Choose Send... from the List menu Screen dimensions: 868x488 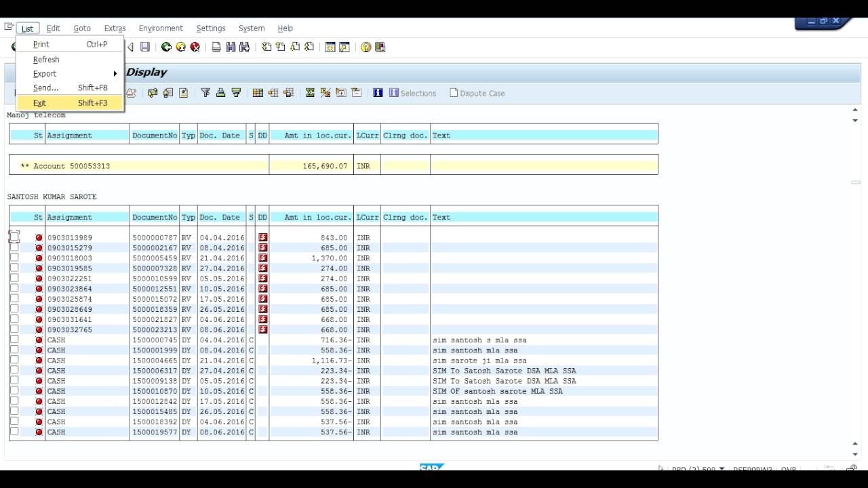point(70,87)
